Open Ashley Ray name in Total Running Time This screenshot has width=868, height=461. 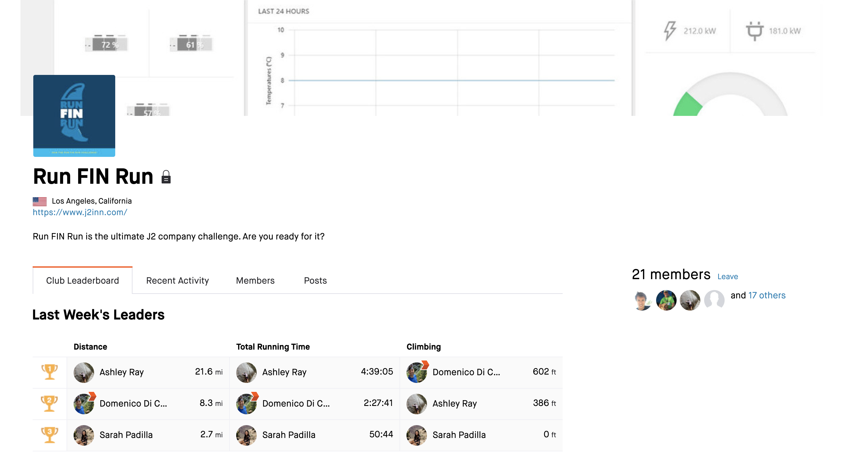[285, 372]
